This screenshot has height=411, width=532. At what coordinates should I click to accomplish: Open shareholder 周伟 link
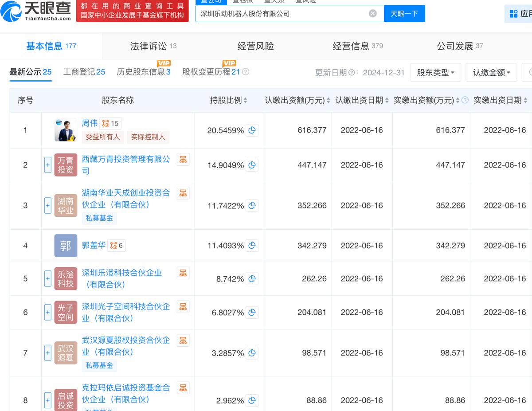[90, 123]
